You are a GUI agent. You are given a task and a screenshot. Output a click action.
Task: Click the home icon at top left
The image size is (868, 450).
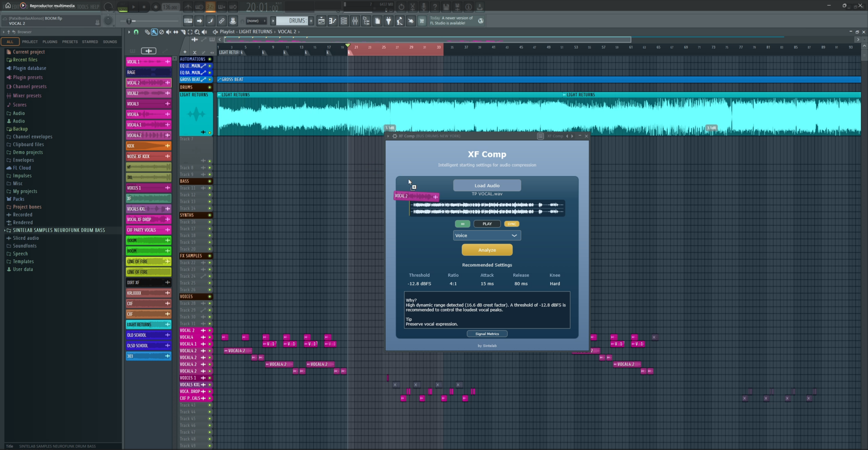tap(8, 6)
